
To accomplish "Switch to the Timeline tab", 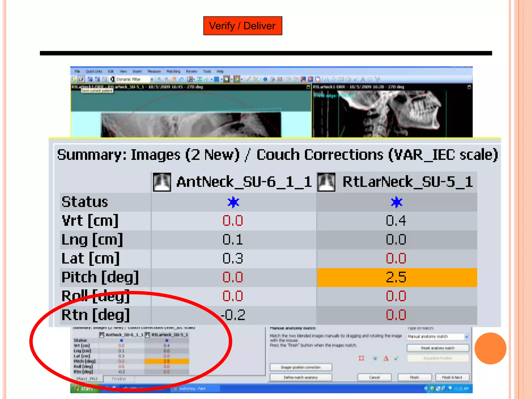I will click(x=119, y=379).
